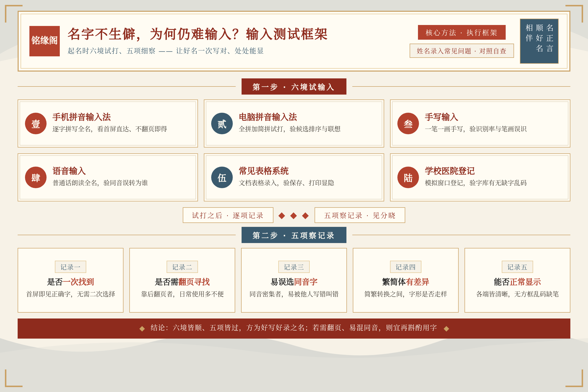Click the heading 是否需翻页寻找
588x392 pixels.
(x=182, y=282)
